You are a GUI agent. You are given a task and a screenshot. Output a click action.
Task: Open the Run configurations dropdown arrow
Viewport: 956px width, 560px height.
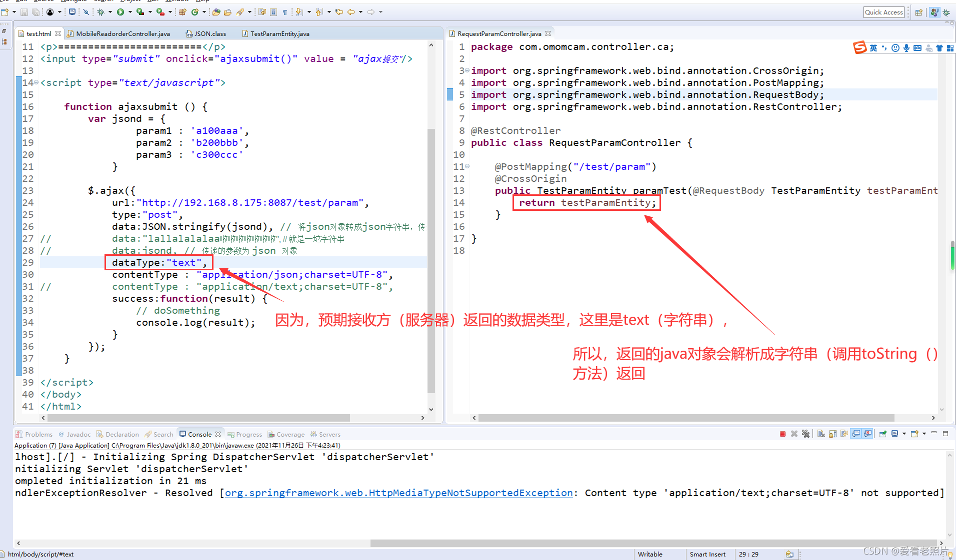pos(130,12)
